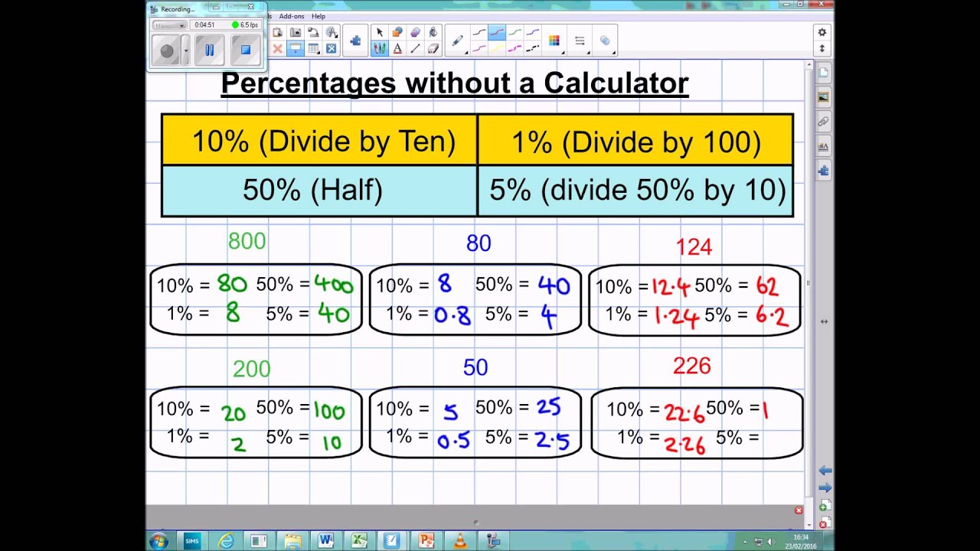Open the Add-ons menu
980x551 pixels.
coord(292,16)
